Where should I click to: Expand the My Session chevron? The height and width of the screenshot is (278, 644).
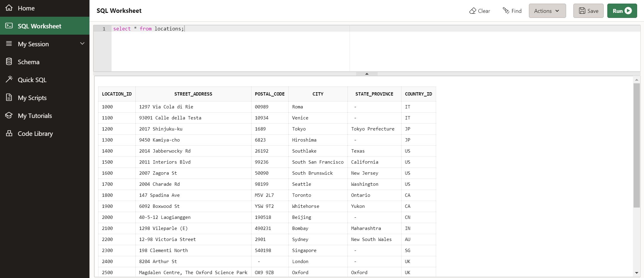pos(82,44)
